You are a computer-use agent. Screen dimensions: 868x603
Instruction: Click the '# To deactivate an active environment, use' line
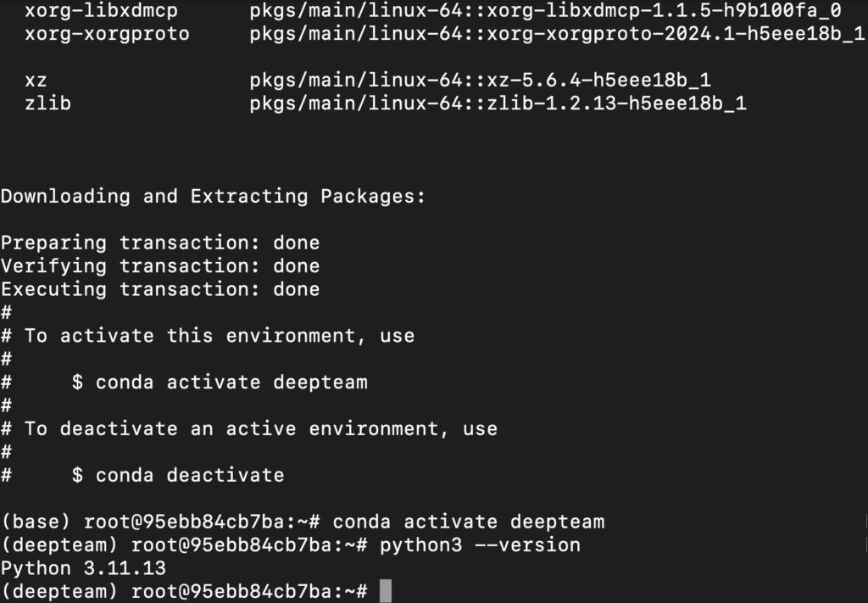(249, 428)
